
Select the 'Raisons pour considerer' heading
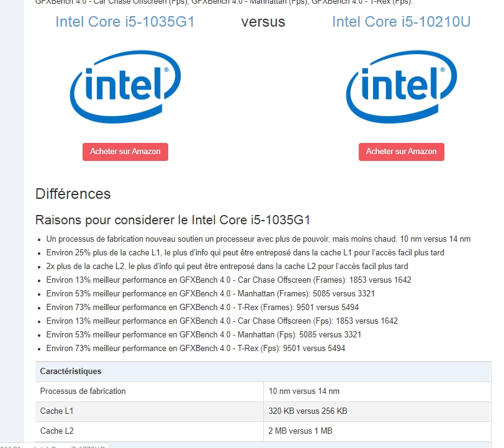(x=173, y=220)
